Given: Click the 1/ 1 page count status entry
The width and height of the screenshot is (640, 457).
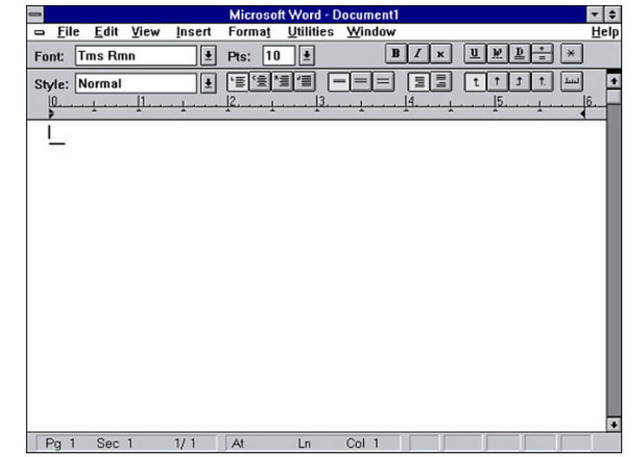Looking at the screenshot, I should (x=185, y=443).
